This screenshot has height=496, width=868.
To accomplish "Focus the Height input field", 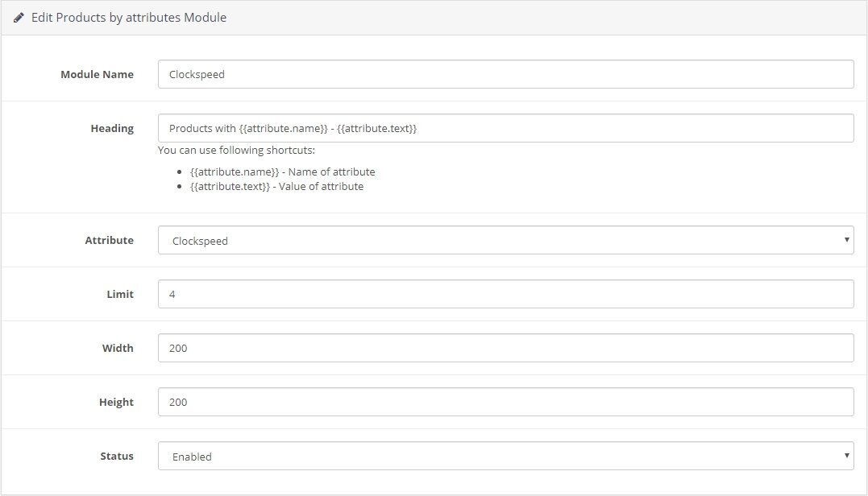I will pyautogui.click(x=505, y=402).
